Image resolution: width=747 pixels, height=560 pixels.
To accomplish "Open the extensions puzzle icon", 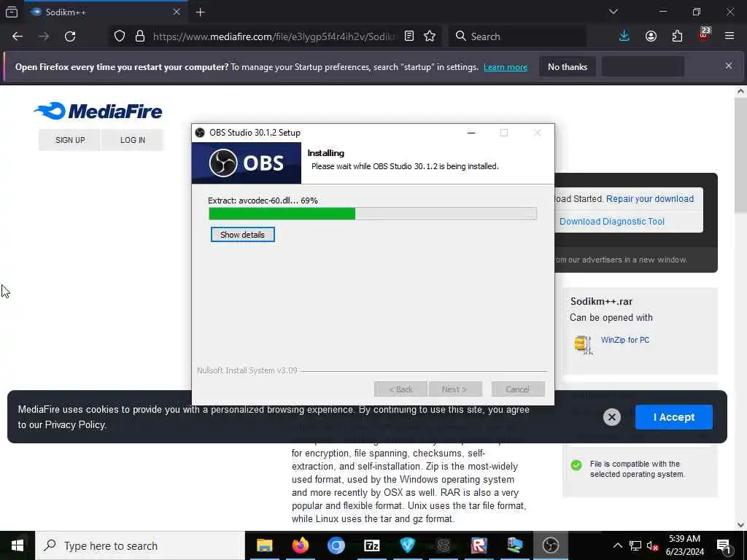I will click(x=677, y=36).
